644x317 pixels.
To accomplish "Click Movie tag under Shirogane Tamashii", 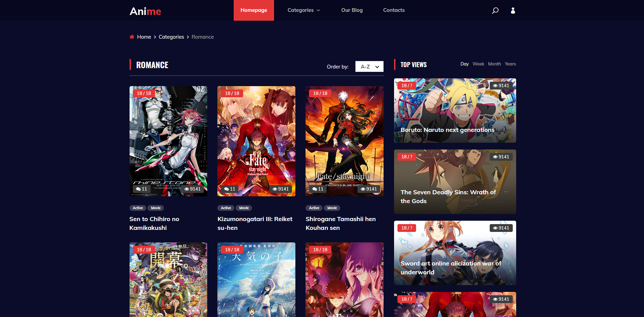I will tap(332, 208).
